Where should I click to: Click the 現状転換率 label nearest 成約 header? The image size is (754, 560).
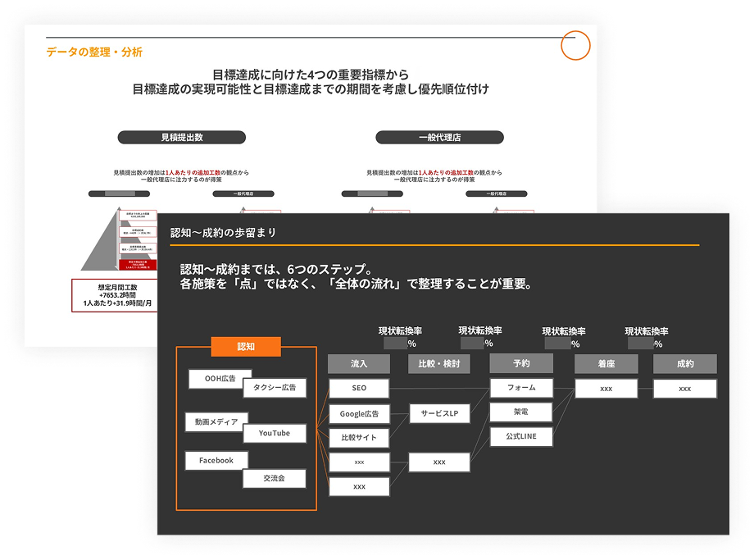647,331
